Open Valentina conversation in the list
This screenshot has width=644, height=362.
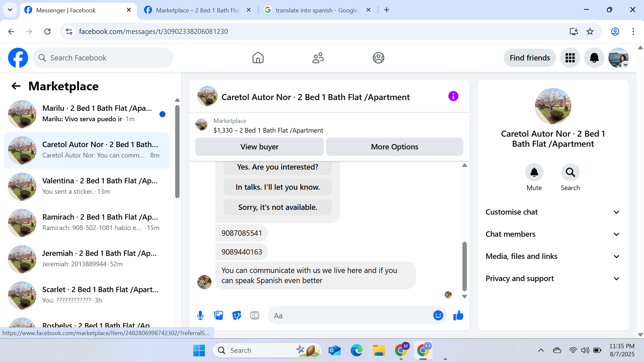[x=87, y=187]
